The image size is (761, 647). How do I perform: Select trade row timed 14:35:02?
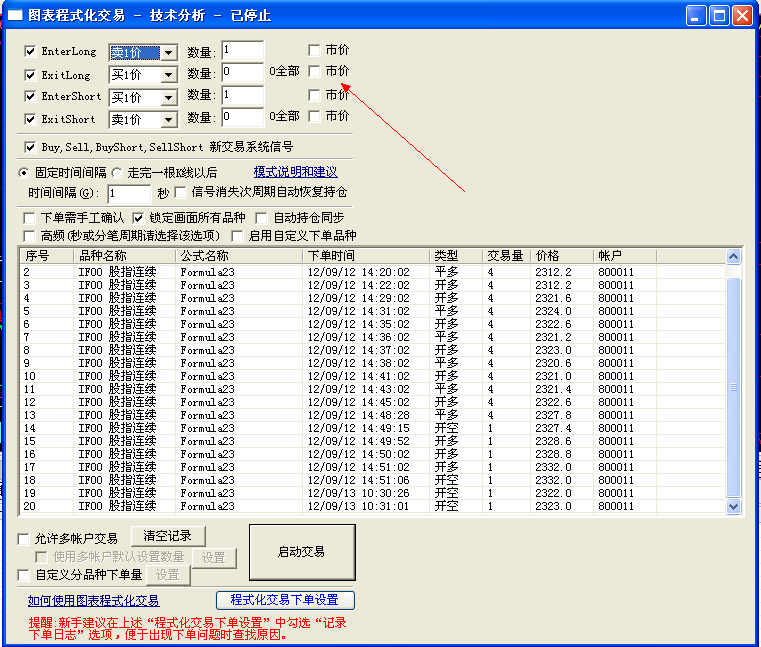(373, 324)
